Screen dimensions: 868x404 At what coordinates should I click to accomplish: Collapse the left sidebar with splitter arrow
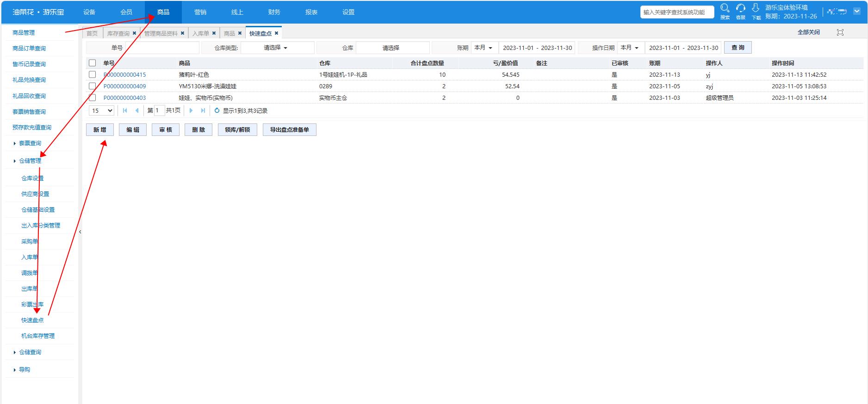pyautogui.click(x=80, y=232)
